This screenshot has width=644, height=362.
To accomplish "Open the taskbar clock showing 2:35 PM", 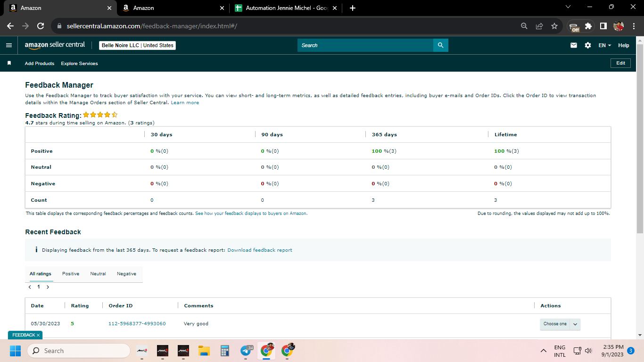I will [x=613, y=351].
